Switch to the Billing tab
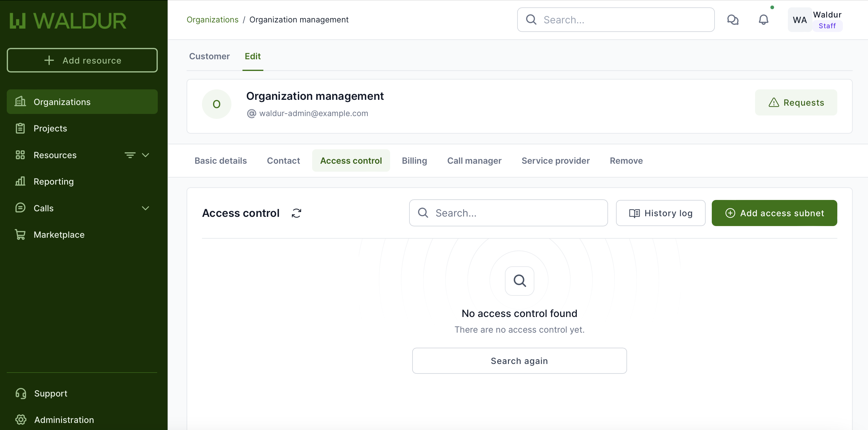Viewport: 868px width, 430px height. (414, 161)
